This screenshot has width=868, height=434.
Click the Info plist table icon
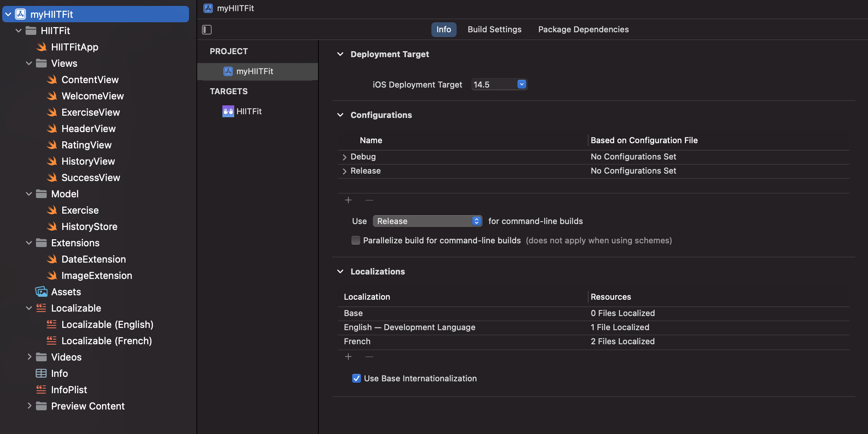coord(41,374)
